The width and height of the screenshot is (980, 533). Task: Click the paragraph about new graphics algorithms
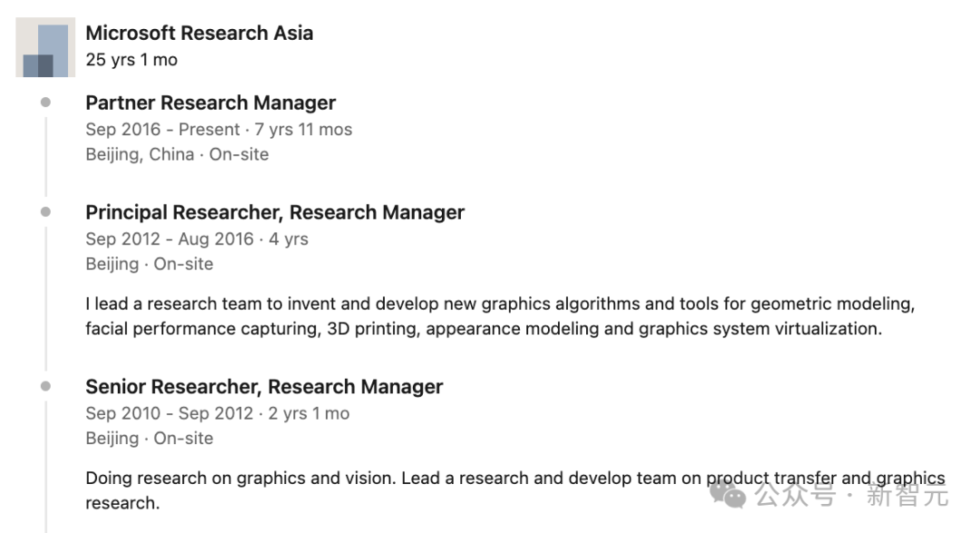499,316
